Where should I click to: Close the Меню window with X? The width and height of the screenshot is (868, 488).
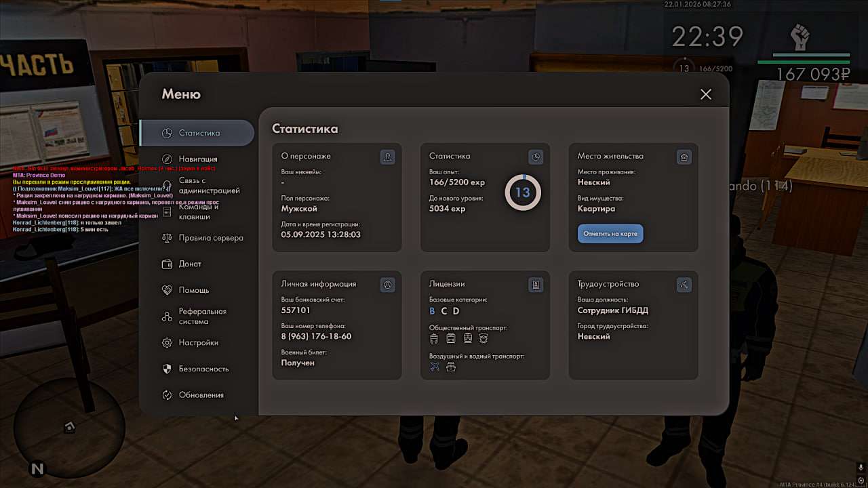pos(706,94)
